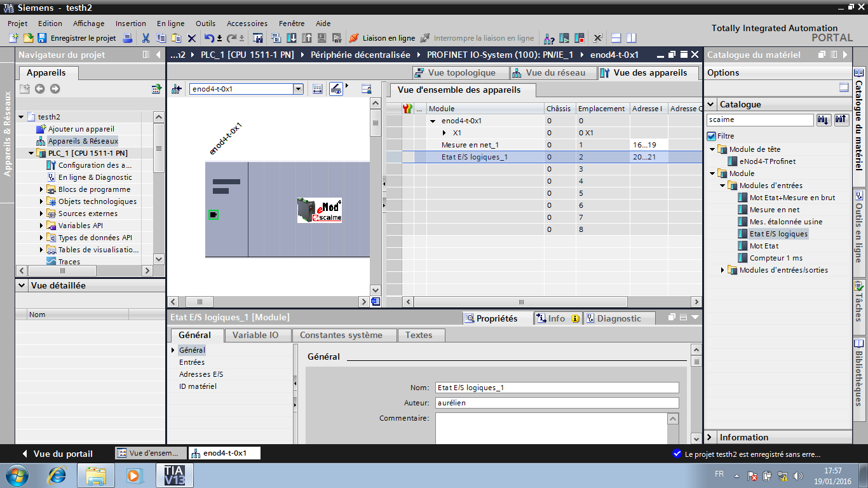868x488 pixels.
Task: Expand the Blocs de programme tree node
Action: click(x=42, y=189)
